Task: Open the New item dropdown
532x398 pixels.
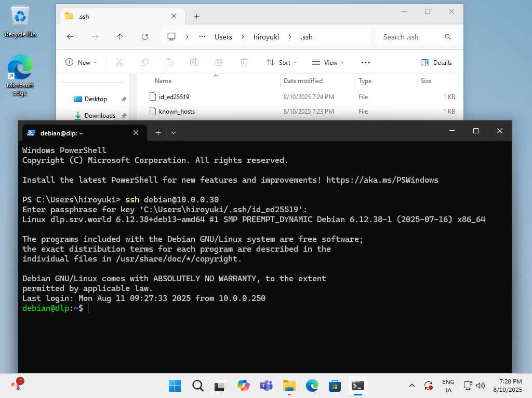Action: 82,62
